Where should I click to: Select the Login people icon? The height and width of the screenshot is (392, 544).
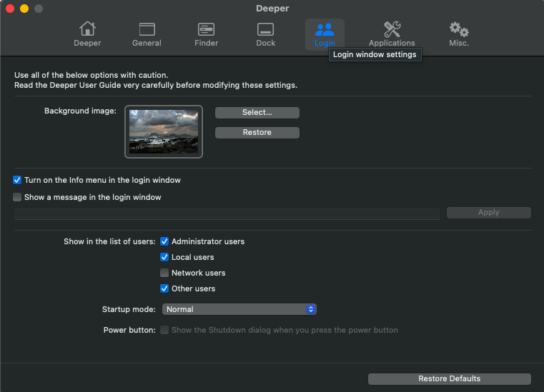click(325, 34)
